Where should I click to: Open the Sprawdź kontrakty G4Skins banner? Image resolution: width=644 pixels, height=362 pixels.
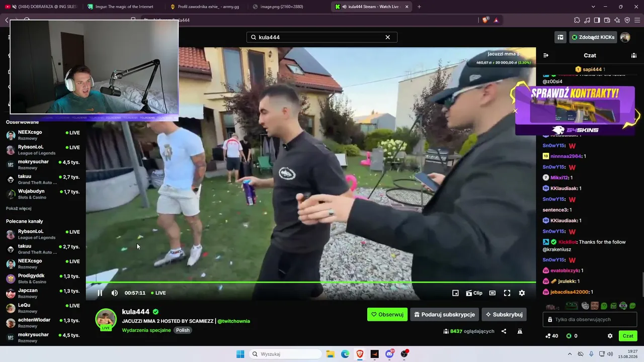pyautogui.click(x=575, y=111)
